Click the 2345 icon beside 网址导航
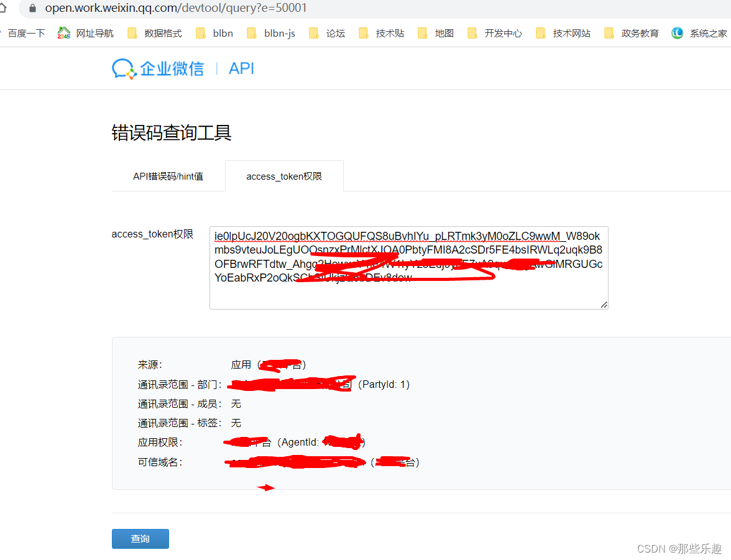This screenshot has height=560, width=731. pos(63,33)
